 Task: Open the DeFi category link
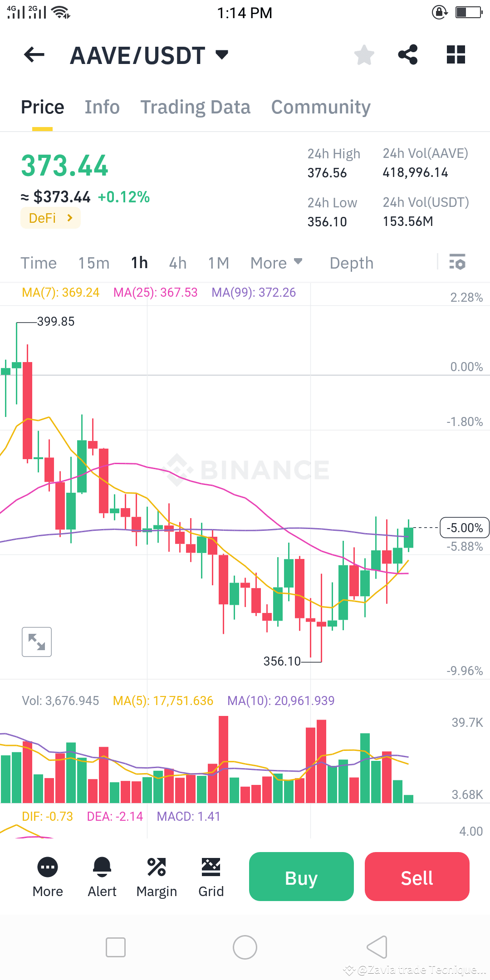50,217
